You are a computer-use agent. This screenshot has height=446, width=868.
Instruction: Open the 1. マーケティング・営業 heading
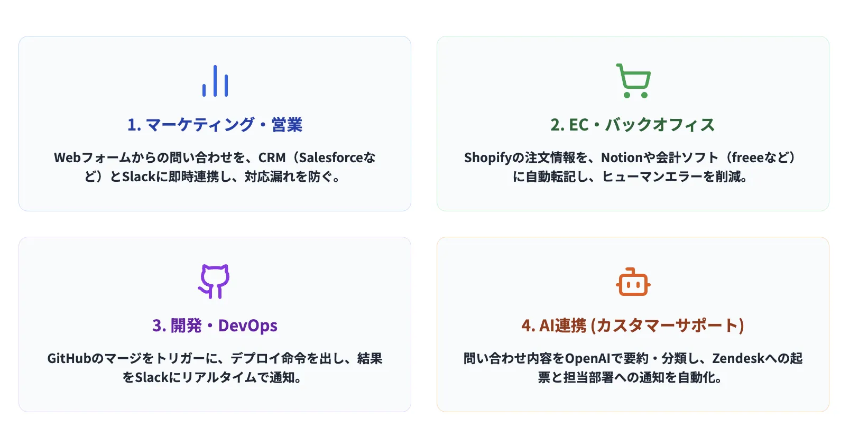[x=215, y=125]
